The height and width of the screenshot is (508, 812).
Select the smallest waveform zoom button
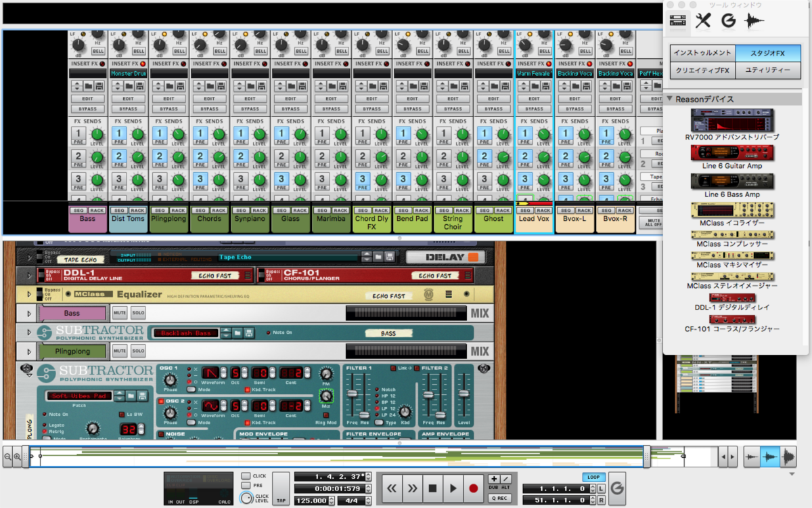pos(752,458)
